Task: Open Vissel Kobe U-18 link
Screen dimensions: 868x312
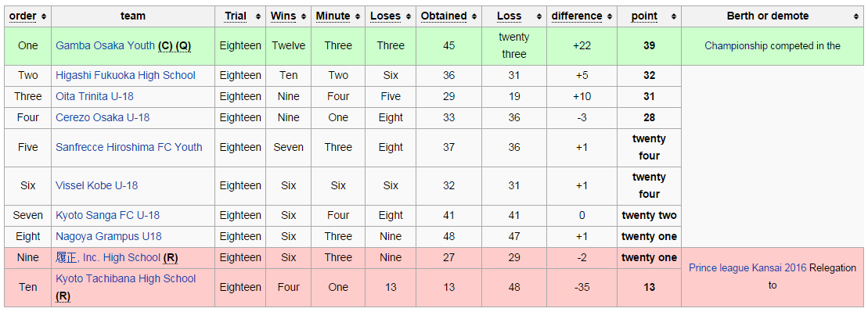Action: click(x=96, y=185)
